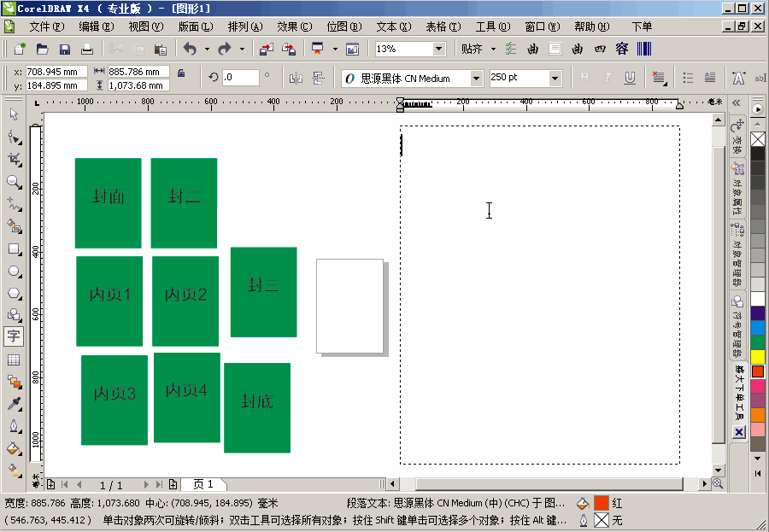Select the Eyedropper tool

(14, 403)
